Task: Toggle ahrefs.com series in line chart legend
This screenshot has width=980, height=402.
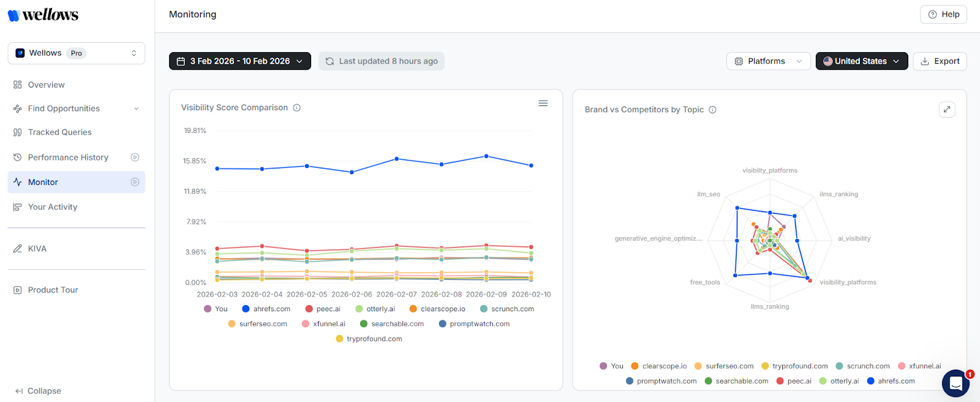Action: click(x=266, y=309)
